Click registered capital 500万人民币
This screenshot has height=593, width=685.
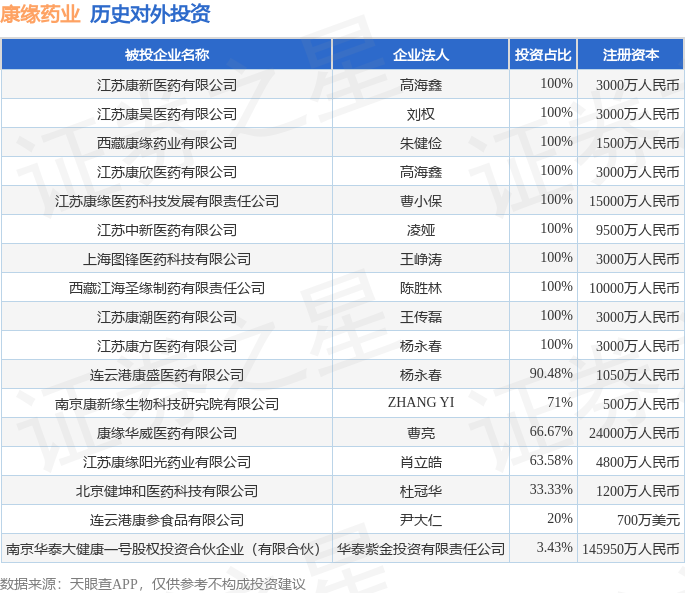(641, 404)
